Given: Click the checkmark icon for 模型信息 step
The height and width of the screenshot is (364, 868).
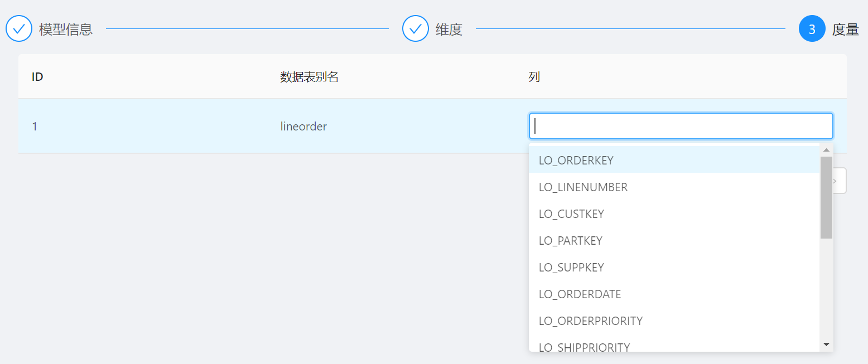Looking at the screenshot, I should [x=19, y=28].
